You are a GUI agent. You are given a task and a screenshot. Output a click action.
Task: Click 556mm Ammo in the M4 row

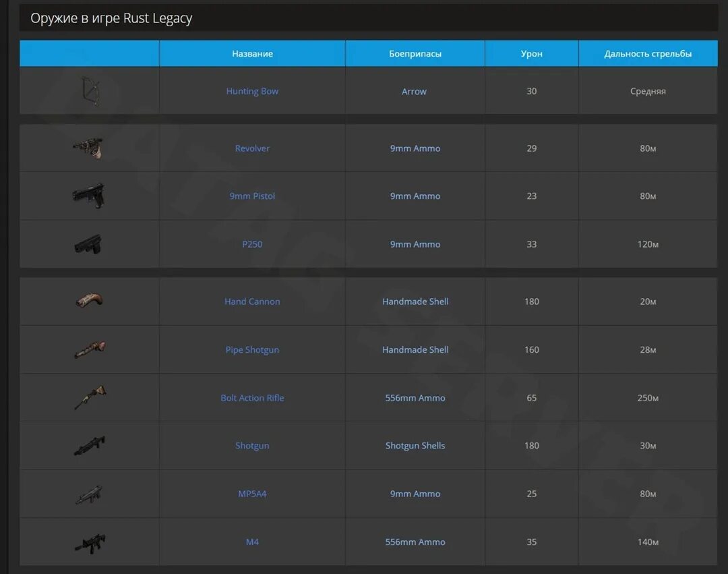click(x=415, y=542)
